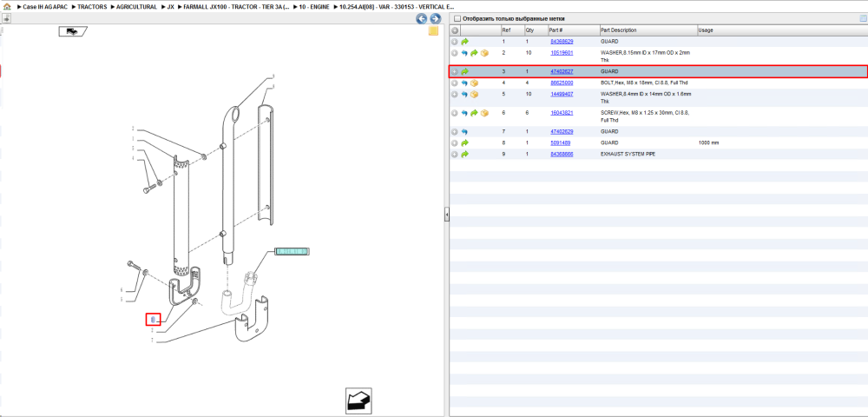Open part number link 84368666
The width and height of the screenshot is (868, 417).
click(562, 154)
